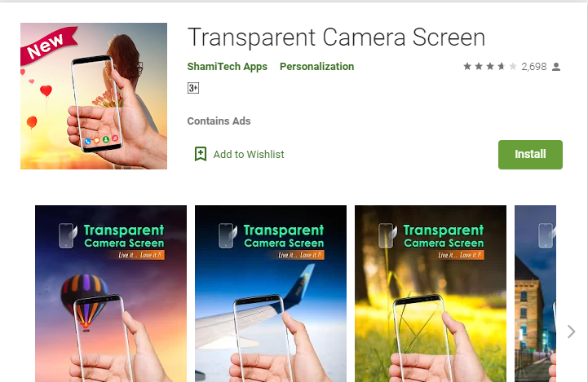
Task: Open the hot air balloon screenshot
Action: click(111, 293)
